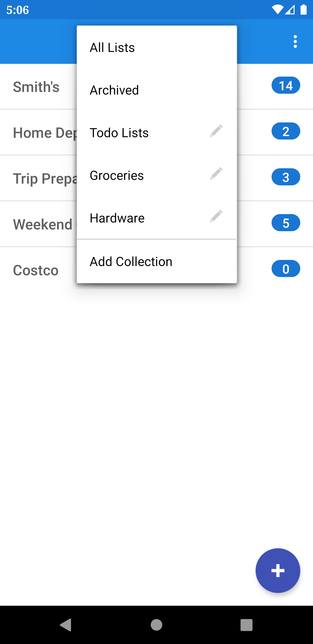This screenshot has height=644, width=313.
Task: Switch to the Todo Lists collection
Action: point(119,133)
